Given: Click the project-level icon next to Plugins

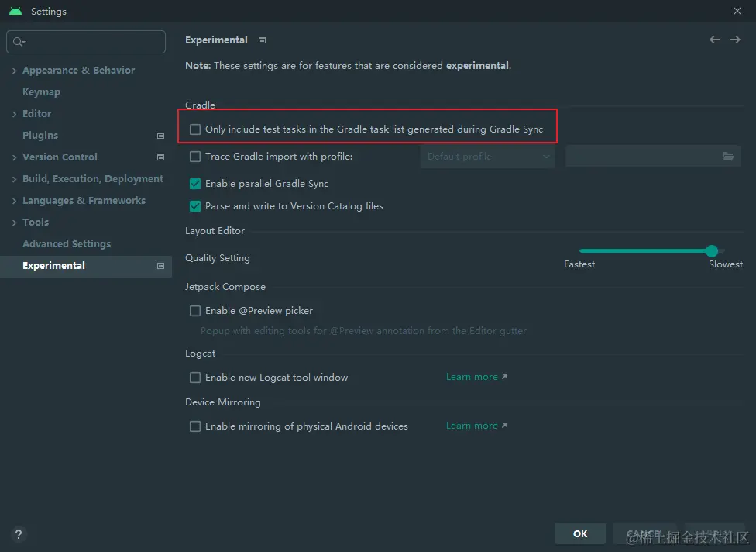Looking at the screenshot, I should tap(160, 136).
